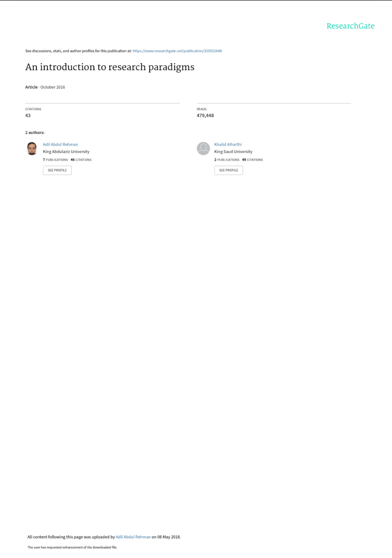Click King Saud University affiliation text
The width and height of the screenshot is (392, 558).
click(x=233, y=151)
